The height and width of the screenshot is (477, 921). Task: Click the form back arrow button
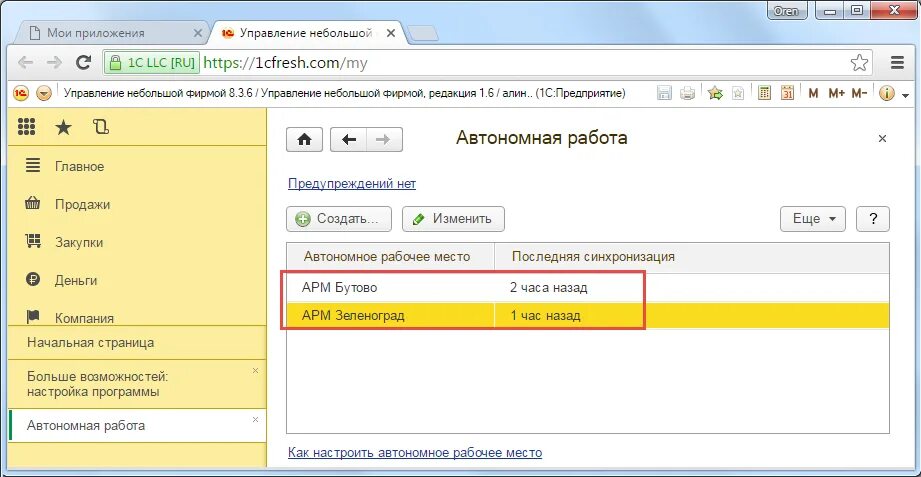(x=349, y=140)
